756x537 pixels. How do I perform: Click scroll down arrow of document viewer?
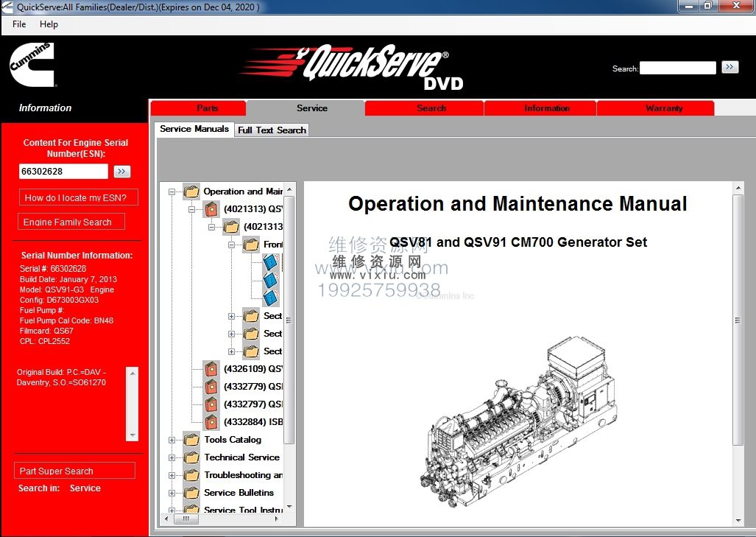tap(738, 521)
